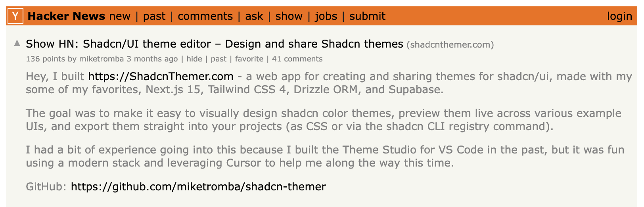Open the GitHub shadcn-themer repository URL

(198, 187)
